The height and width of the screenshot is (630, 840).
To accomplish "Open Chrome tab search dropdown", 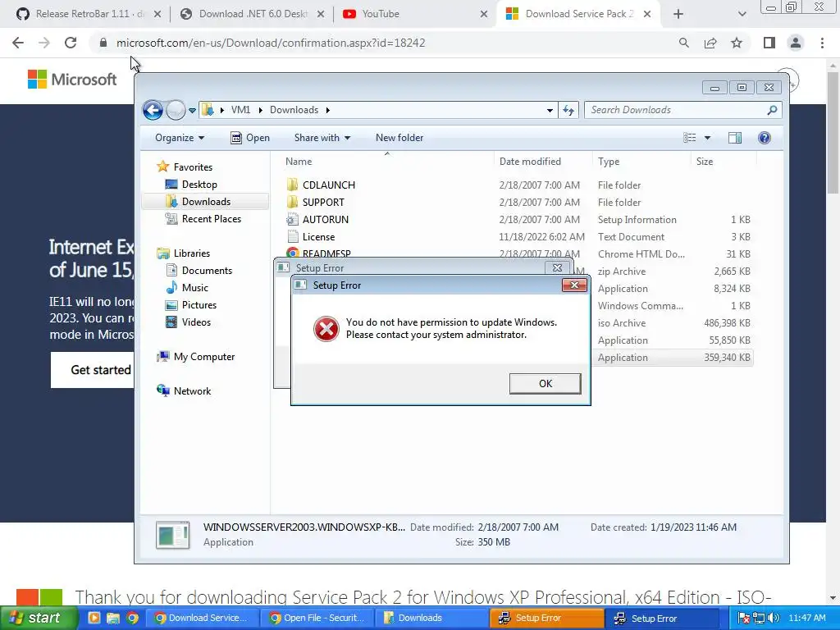I will click(742, 14).
